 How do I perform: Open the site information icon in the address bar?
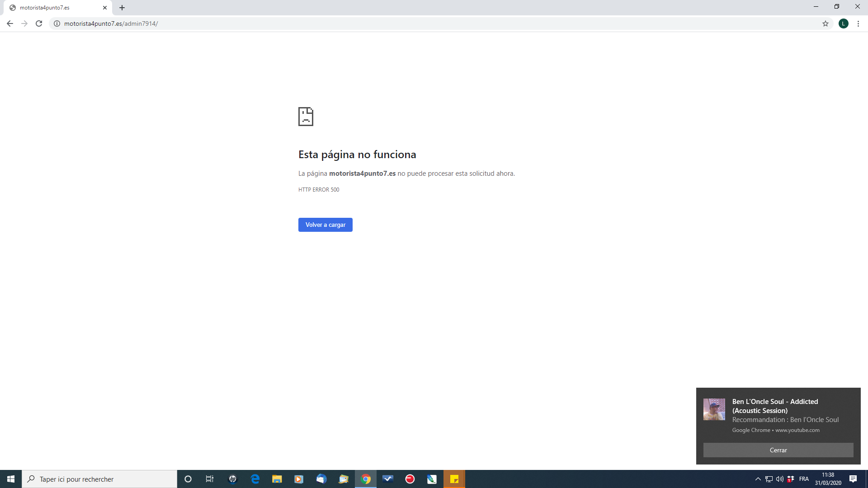[57, 23]
